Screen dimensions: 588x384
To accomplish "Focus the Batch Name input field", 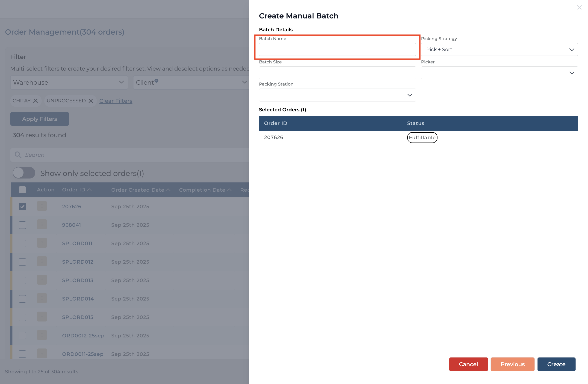I will click(337, 49).
